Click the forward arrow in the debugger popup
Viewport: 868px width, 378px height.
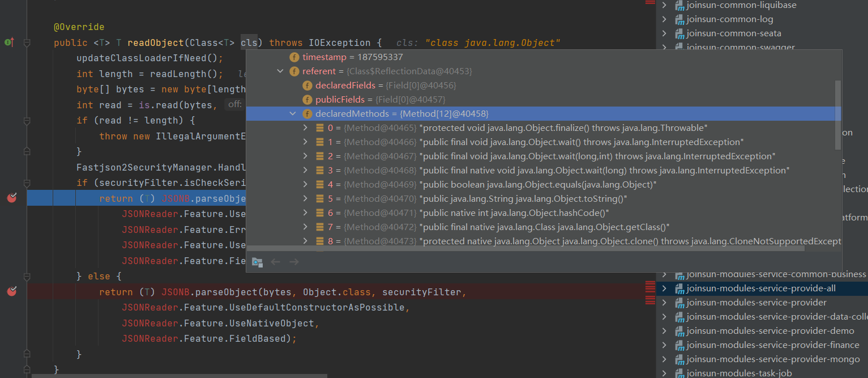294,262
